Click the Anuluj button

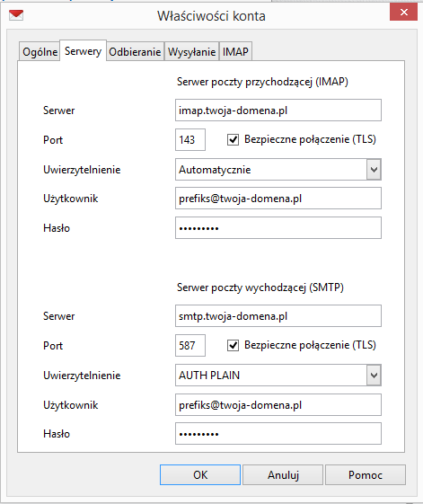pyautogui.click(x=283, y=474)
